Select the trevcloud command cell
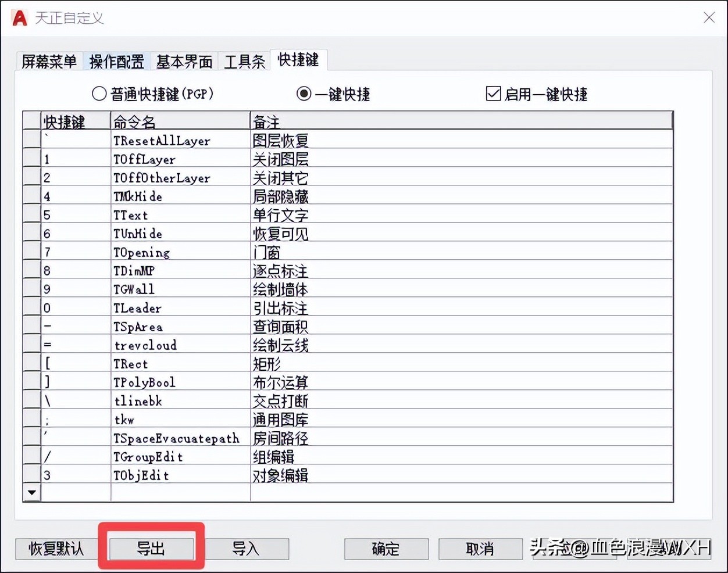The image size is (728, 573). 180,345
